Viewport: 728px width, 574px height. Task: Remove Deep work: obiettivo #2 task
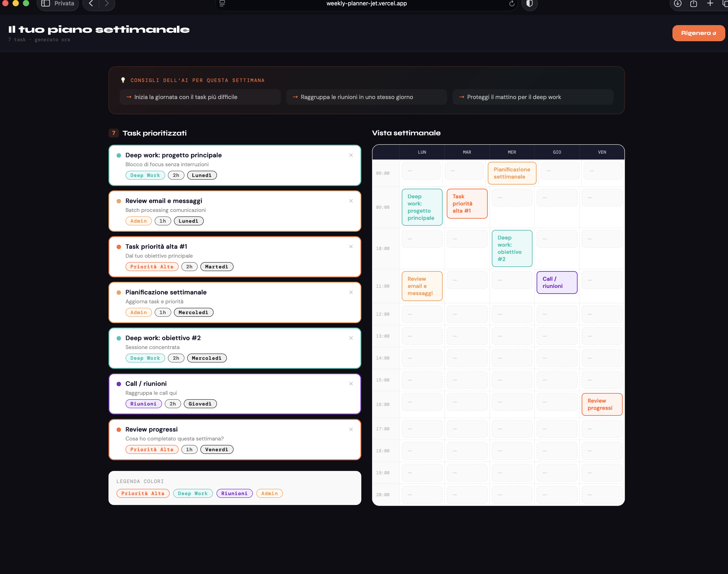tap(351, 338)
